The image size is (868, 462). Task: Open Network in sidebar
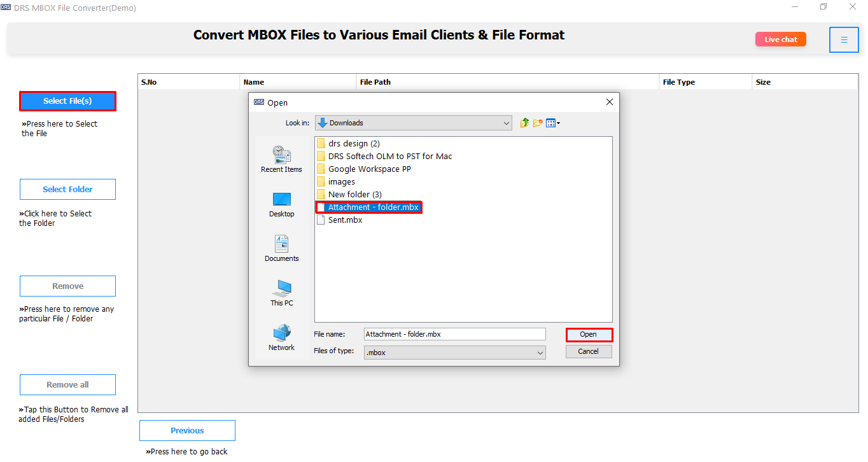point(281,338)
